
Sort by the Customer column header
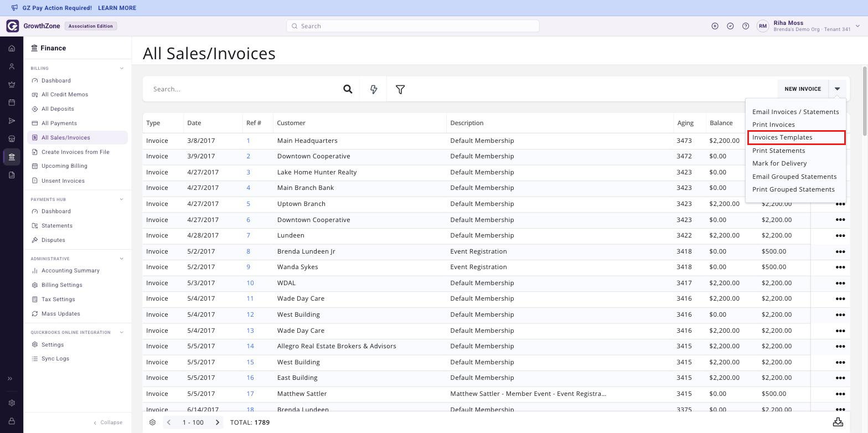pyautogui.click(x=291, y=123)
